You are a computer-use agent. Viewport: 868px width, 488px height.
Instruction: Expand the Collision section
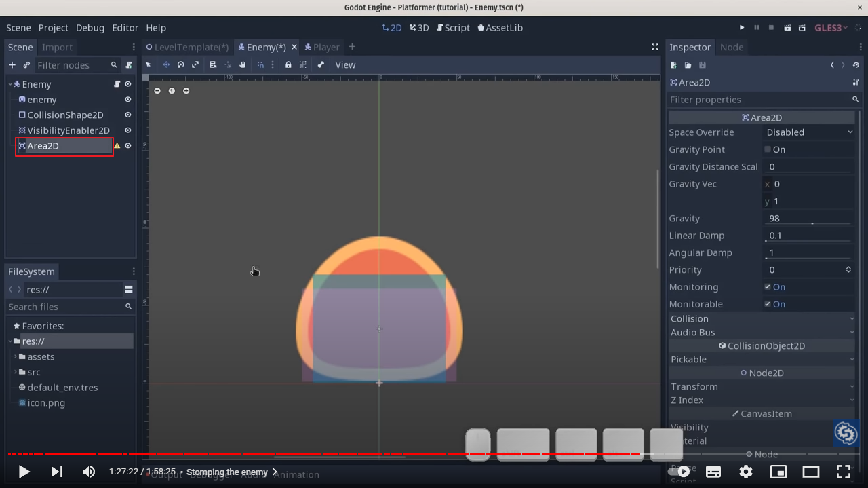[x=762, y=318]
